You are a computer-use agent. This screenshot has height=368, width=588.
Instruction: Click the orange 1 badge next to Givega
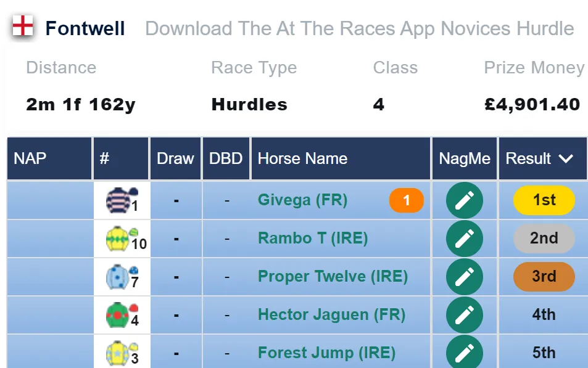[407, 200]
